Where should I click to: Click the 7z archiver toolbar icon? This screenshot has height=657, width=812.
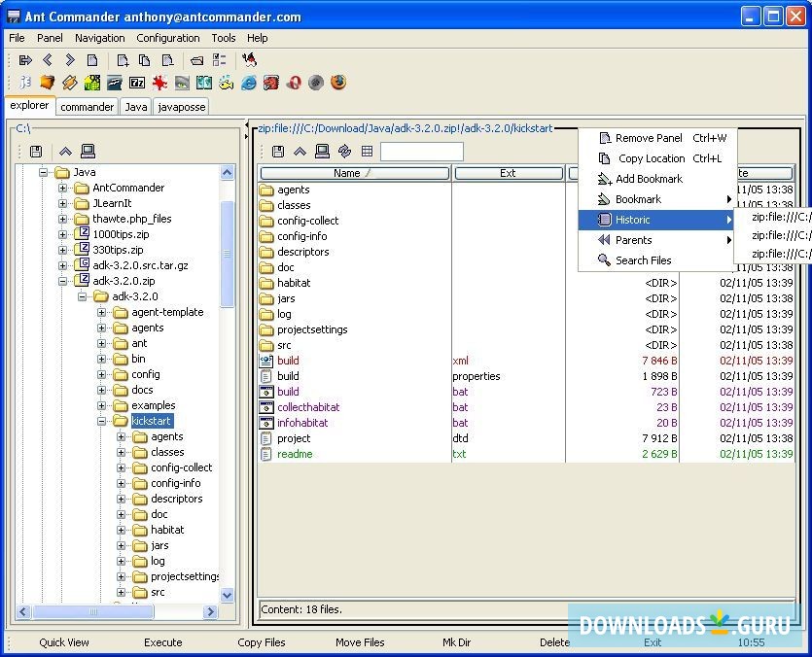coord(137,83)
